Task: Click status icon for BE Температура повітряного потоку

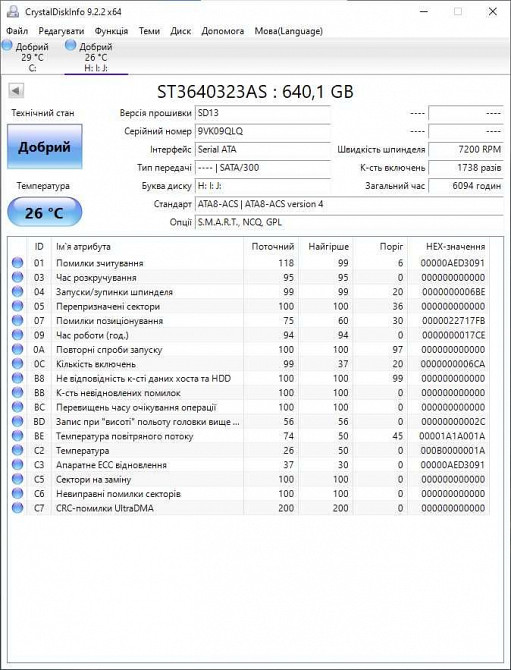Action: coord(18,436)
